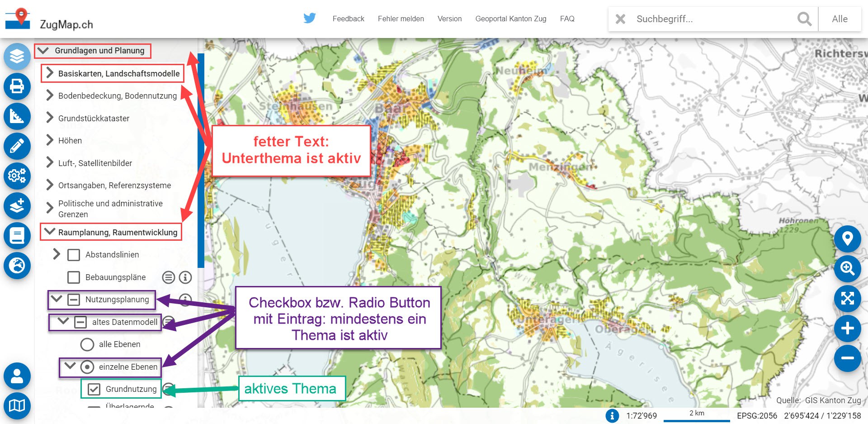Open the Feedback menu item

[348, 19]
